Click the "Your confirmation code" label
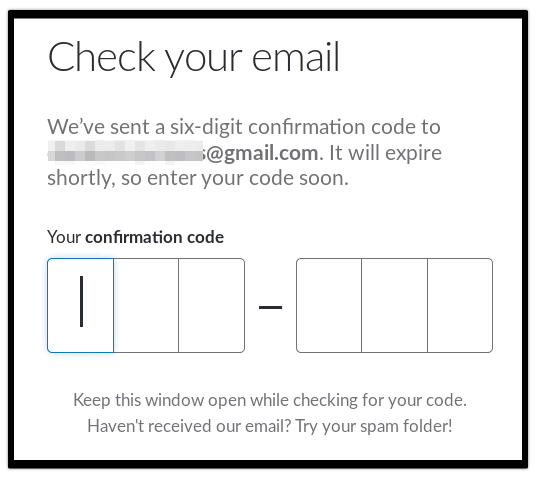The width and height of the screenshot is (538, 477). point(136,237)
